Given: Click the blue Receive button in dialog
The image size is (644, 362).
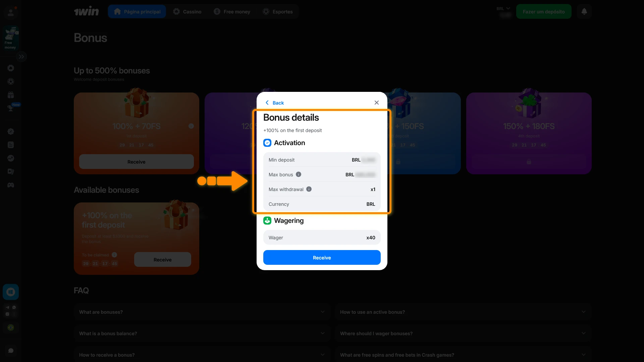Looking at the screenshot, I should click(x=322, y=257).
